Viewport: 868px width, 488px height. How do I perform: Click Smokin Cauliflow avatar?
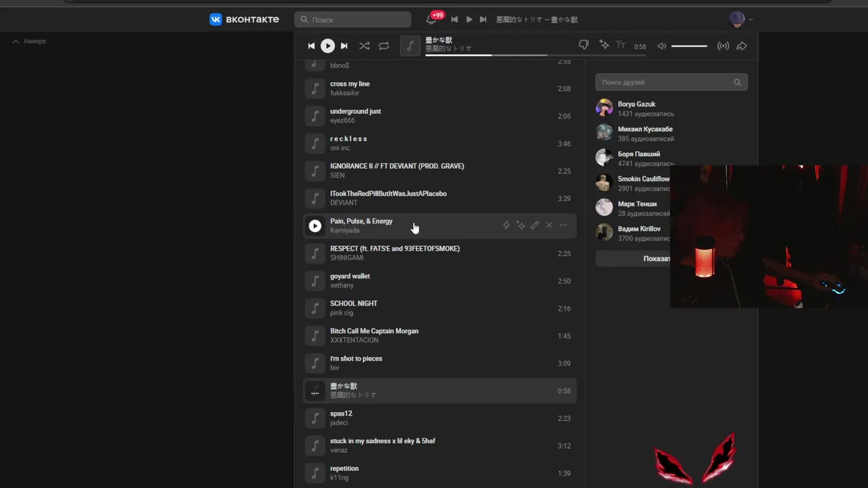(x=604, y=183)
